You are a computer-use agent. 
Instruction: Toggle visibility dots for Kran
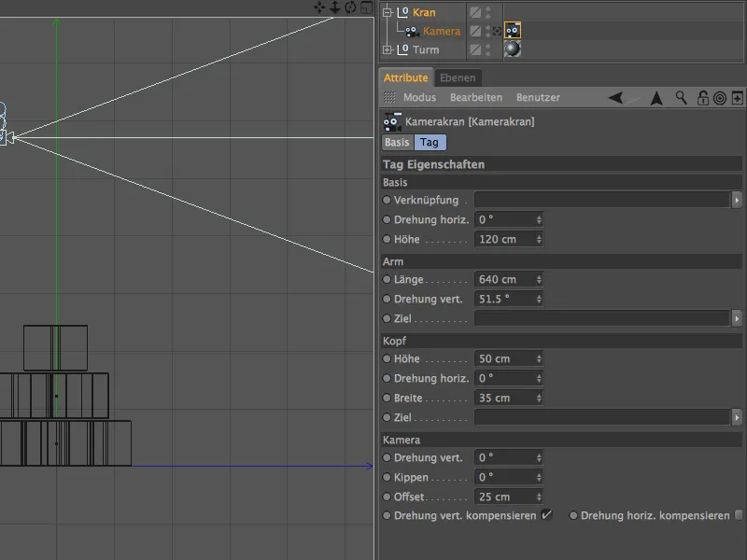(x=487, y=12)
